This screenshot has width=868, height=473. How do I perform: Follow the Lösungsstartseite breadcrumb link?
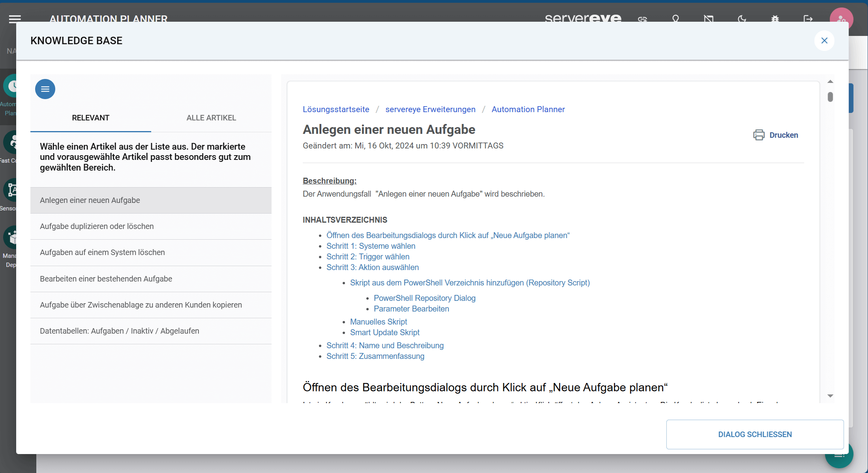(x=336, y=109)
